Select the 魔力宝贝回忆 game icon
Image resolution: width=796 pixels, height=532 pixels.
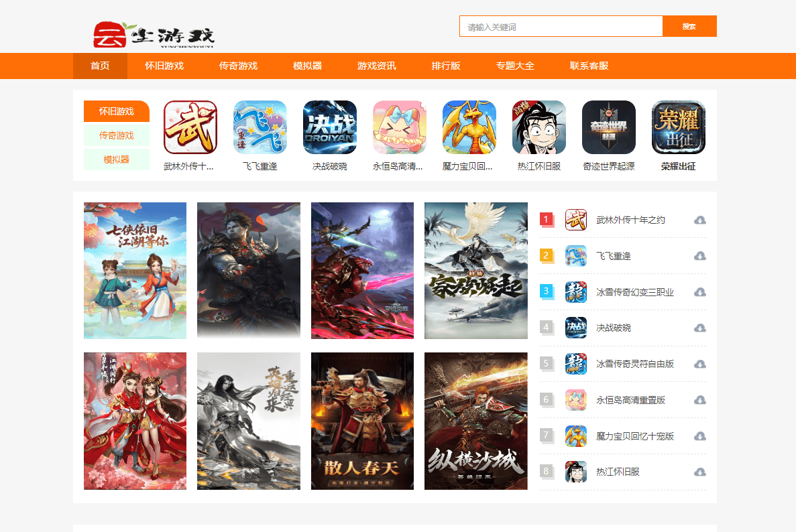[469, 127]
